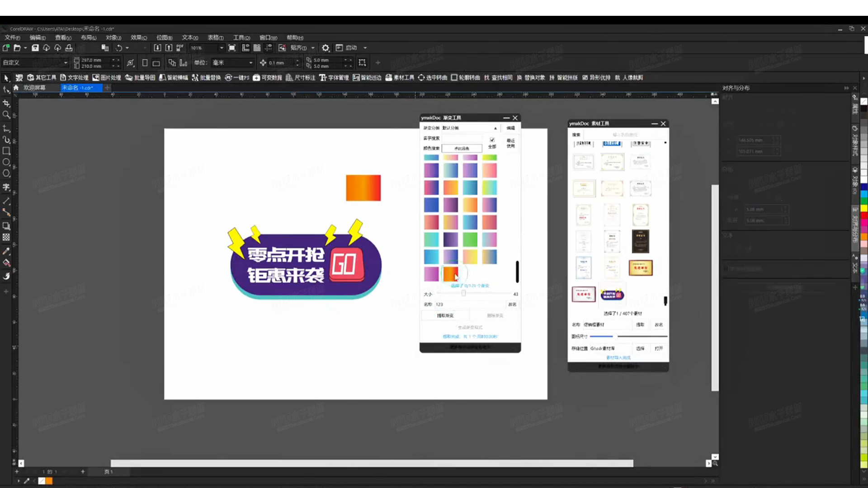This screenshot has height=488, width=868.
Task: Click 改名 button beside name 123
Action: click(x=512, y=304)
